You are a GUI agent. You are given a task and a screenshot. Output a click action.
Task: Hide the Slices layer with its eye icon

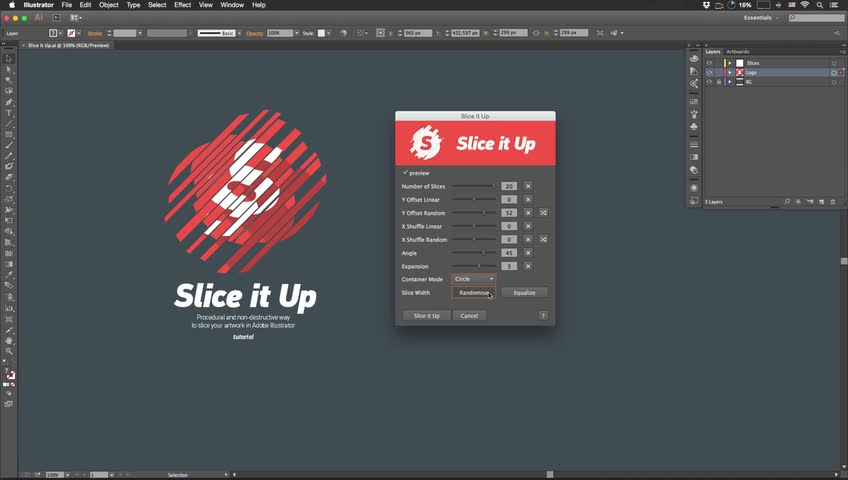click(x=709, y=63)
